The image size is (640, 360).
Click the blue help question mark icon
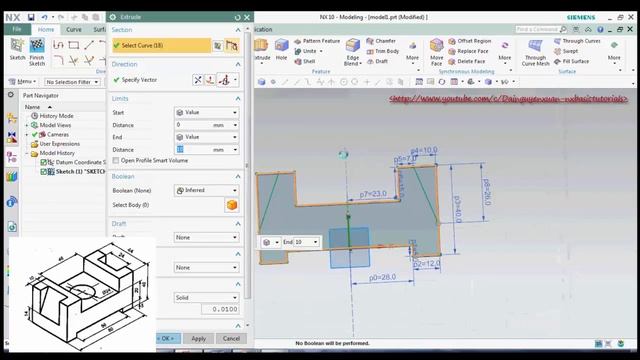600,29
